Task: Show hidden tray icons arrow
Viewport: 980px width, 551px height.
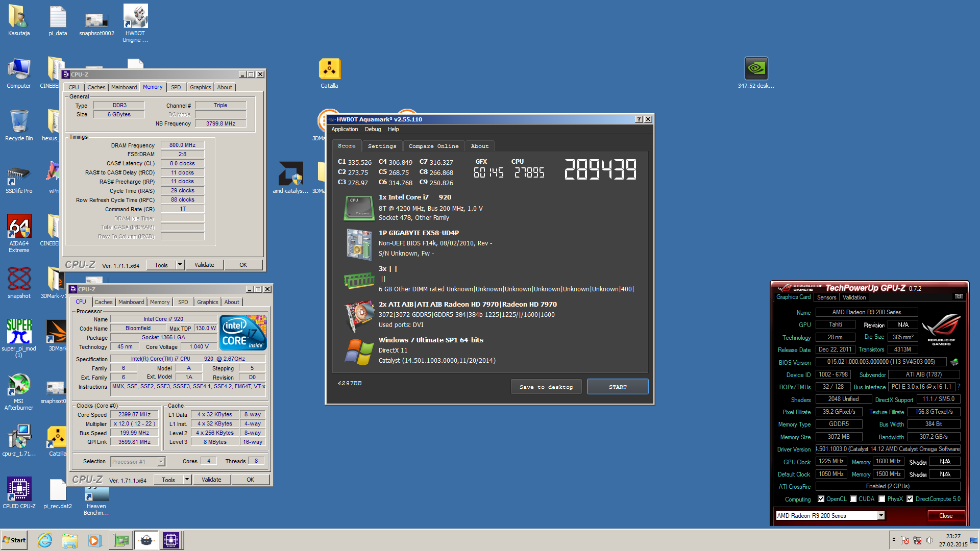Action: [894, 540]
